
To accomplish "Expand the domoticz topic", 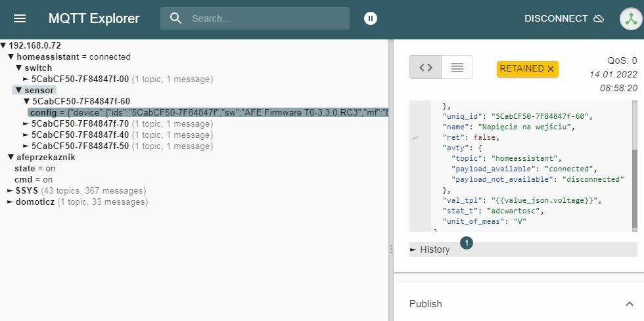I will [x=11, y=202].
